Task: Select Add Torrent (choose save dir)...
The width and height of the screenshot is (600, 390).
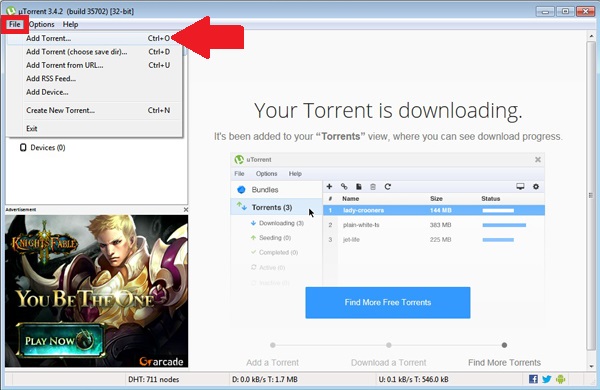Action: pyautogui.click(x=95, y=52)
